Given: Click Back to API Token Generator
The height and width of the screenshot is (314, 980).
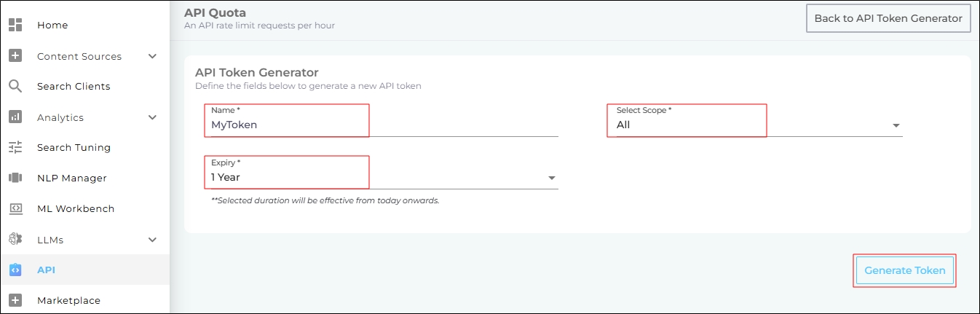Looking at the screenshot, I should 888,19.
